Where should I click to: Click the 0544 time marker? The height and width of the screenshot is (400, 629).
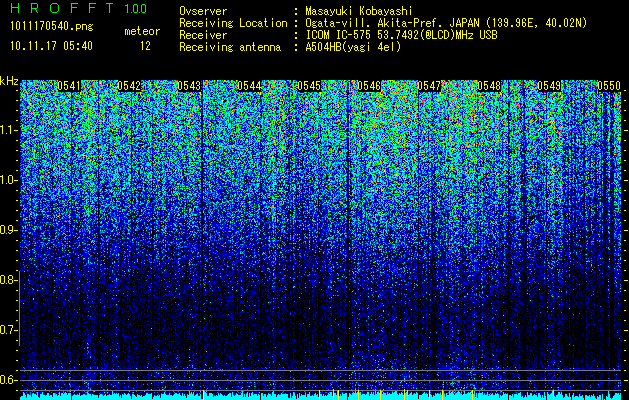pyautogui.click(x=249, y=86)
